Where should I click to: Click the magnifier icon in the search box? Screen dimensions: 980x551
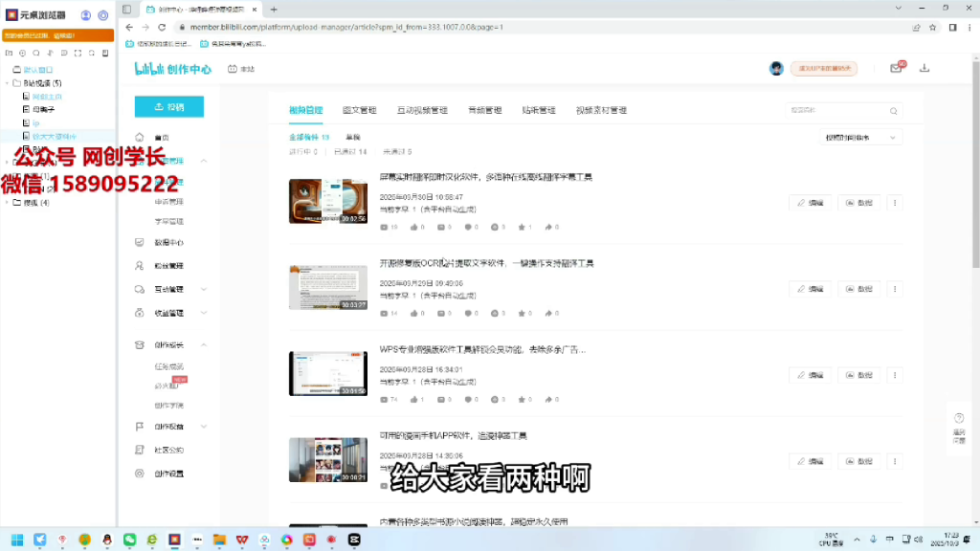point(893,111)
